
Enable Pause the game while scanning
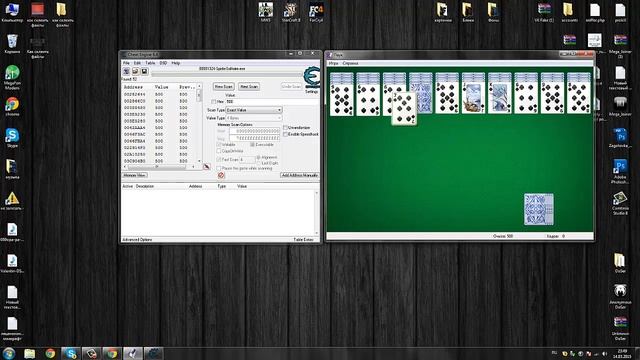[x=219, y=168]
